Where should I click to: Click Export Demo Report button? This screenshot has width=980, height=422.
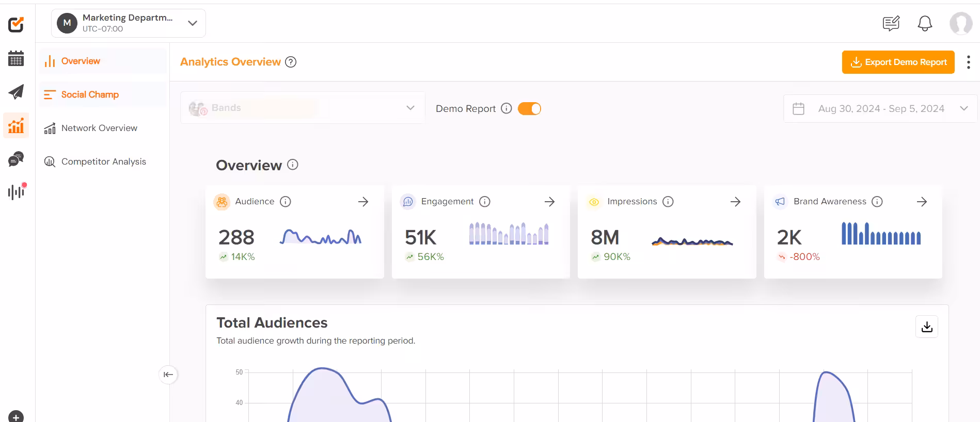coord(898,62)
